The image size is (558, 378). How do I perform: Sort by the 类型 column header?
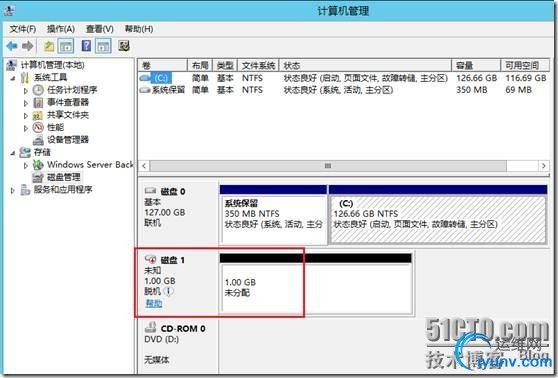[x=225, y=65]
